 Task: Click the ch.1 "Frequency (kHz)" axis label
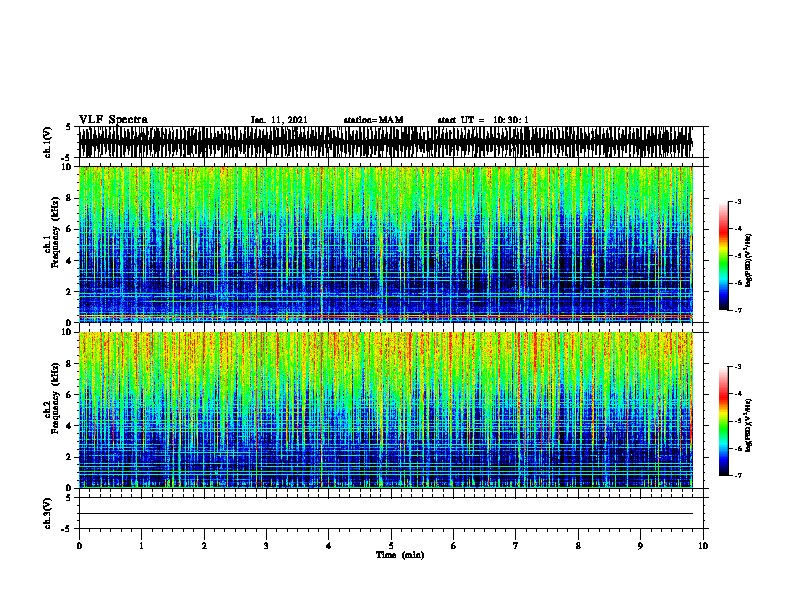pyautogui.click(x=55, y=233)
